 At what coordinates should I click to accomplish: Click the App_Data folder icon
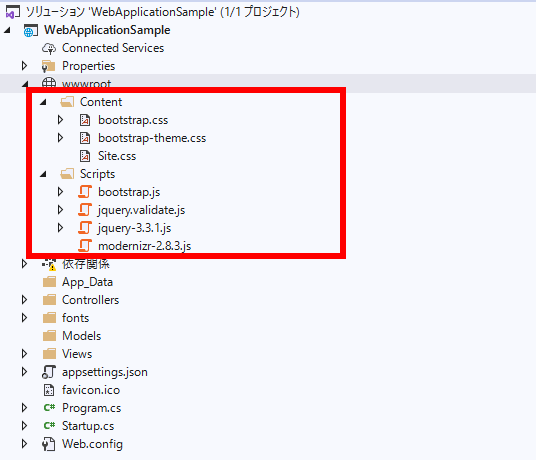(50, 282)
